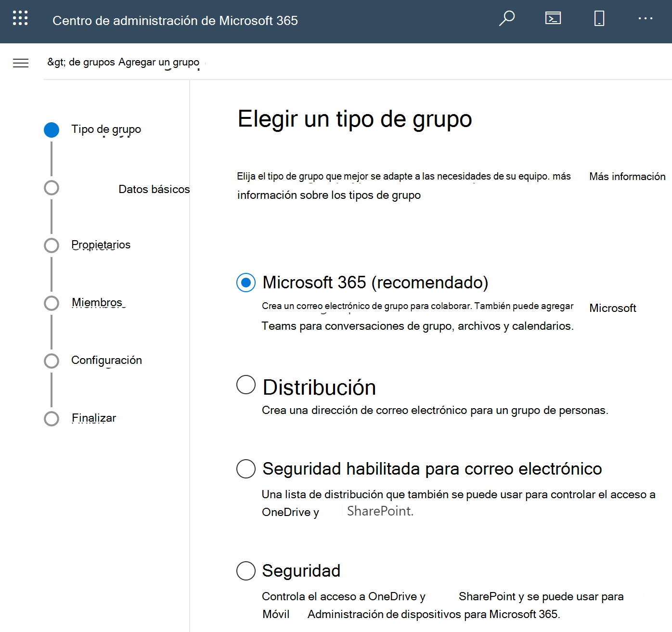Click text 'Crea una dirección de correo electrónico'
Image resolution: width=672 pixels, height=632 pixels.
pyautogui.click(x=364, y=410)
